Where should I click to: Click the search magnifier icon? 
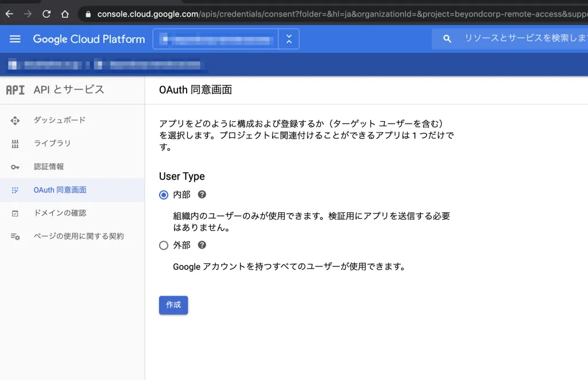447,39
